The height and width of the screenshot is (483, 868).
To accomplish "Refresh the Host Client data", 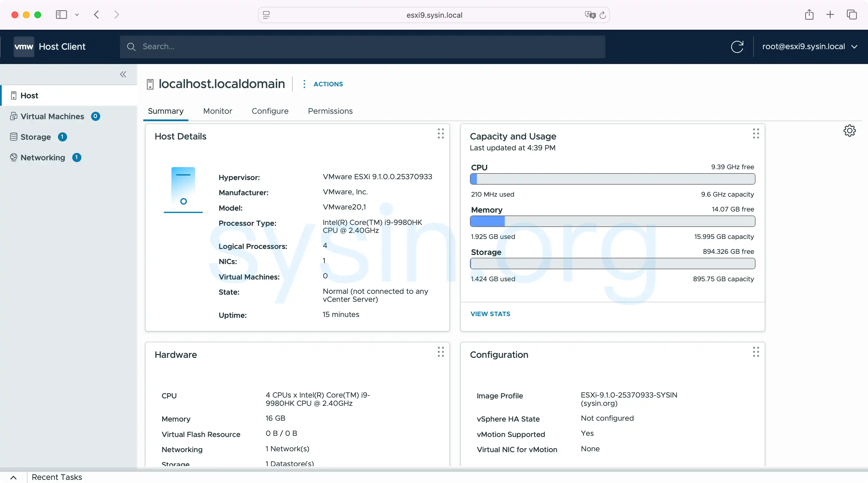I will coord(737,47).
